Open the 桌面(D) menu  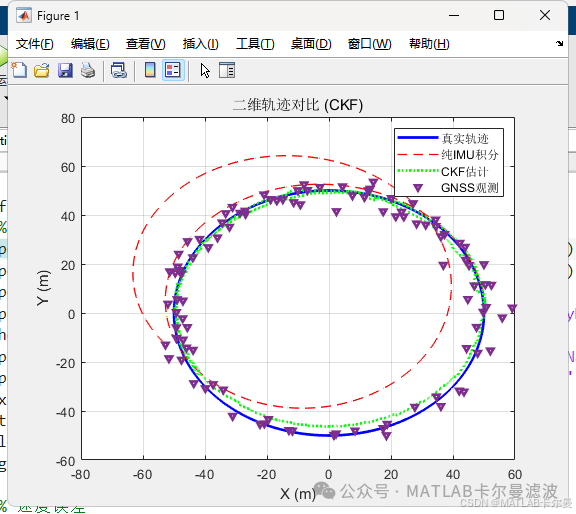[x=311, y=44]
